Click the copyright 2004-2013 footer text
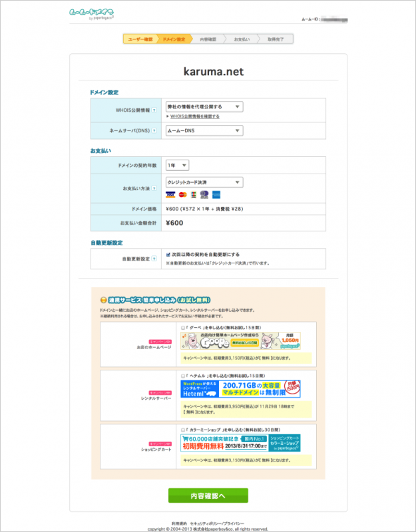416x532 pixels. pos(208,529)
